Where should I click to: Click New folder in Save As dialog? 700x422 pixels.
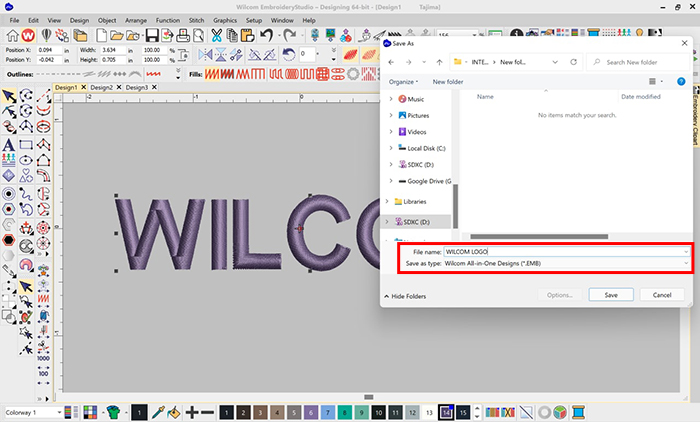pyautogui.click(x=447, y=82)
